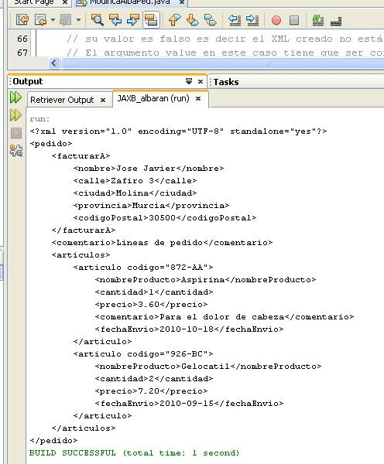Screen dimensions: 384x464
Task: Minimize the Output window with the down arrow
Action: tap(189, 81)
